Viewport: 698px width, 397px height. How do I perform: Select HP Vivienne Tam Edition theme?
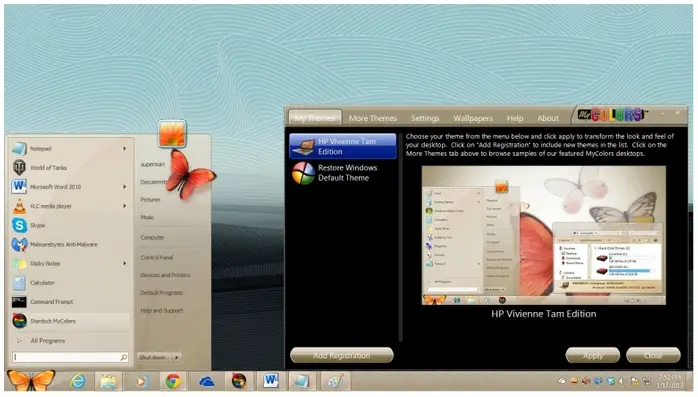tap(342, 146)
